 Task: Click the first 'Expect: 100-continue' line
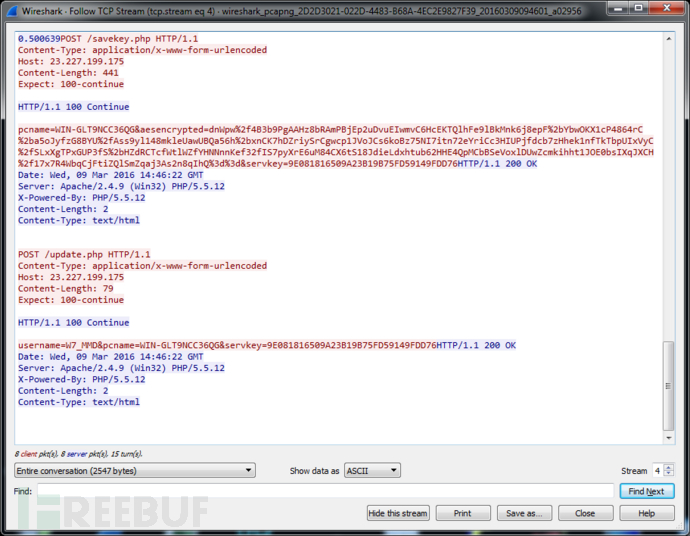click(x=71, y=84)
